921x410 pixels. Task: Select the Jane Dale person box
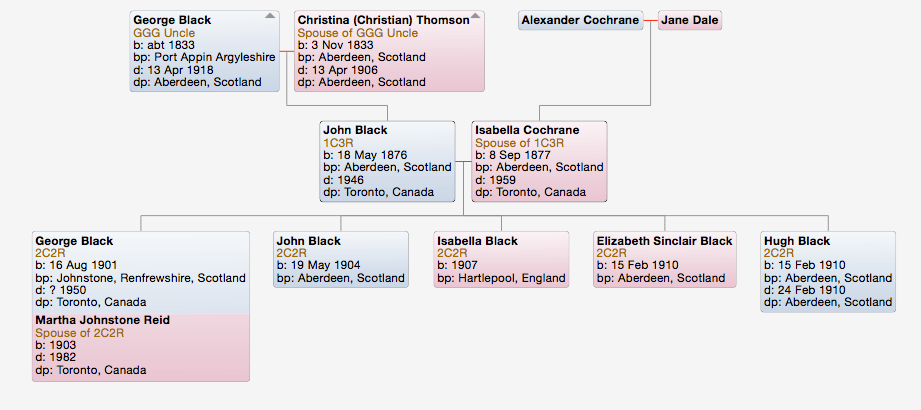click(x=689, y=20)
